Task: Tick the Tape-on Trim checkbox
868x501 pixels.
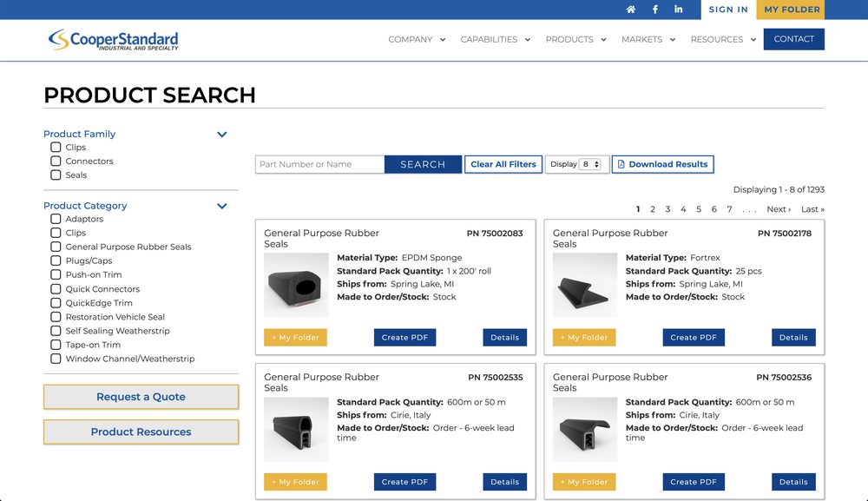Action: [x=56, y=345]
